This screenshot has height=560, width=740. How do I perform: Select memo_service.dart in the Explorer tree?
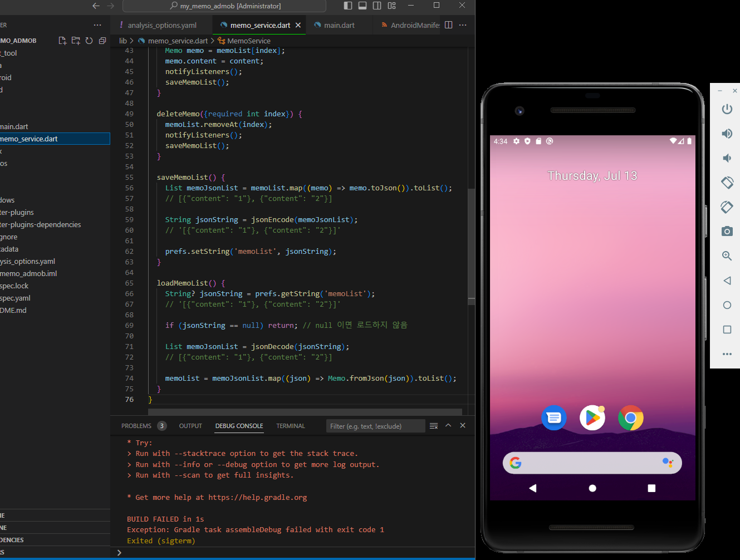55,139
